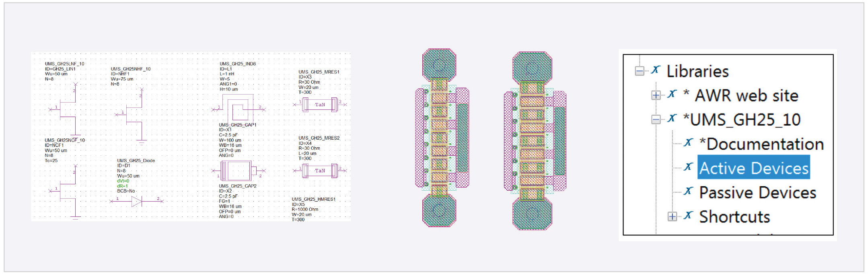Select Active Devices in library tree

754,168
